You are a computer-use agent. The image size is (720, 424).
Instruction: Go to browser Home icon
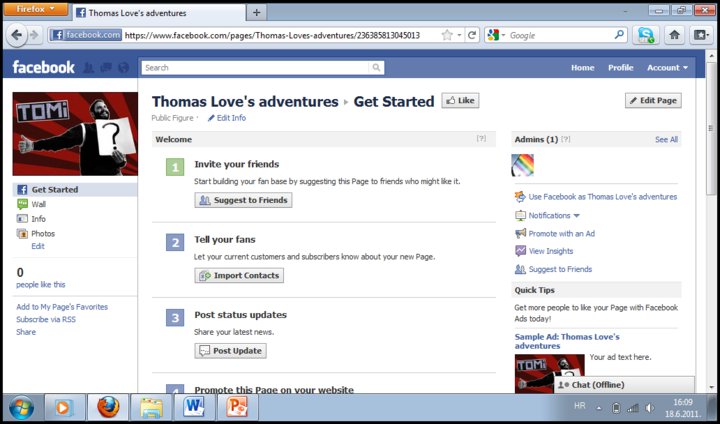[674, 35]
